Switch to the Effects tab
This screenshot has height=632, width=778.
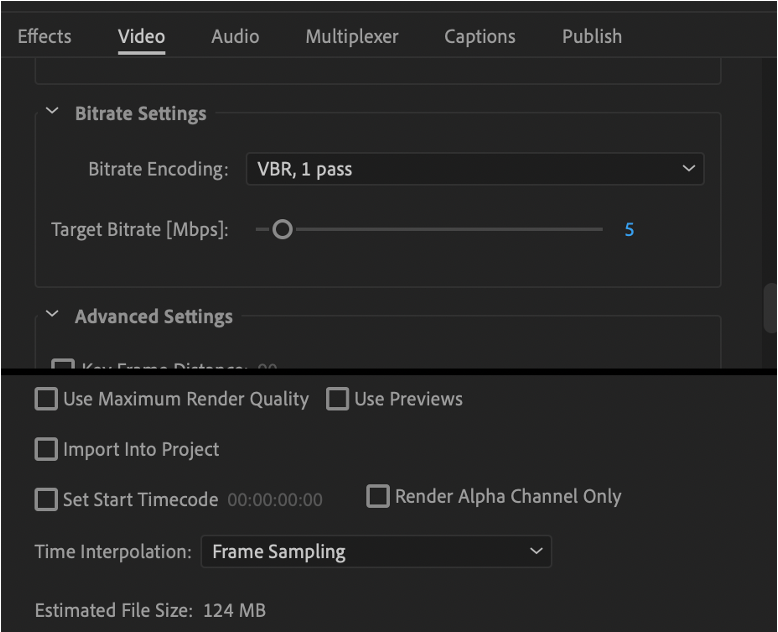coord(44,36)
